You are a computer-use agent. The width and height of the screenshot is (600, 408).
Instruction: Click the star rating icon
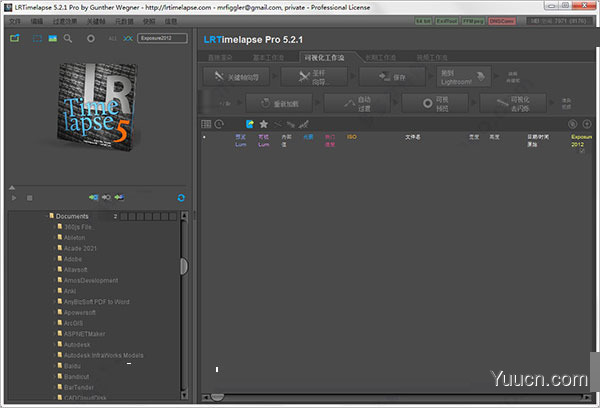click(264, 124)
